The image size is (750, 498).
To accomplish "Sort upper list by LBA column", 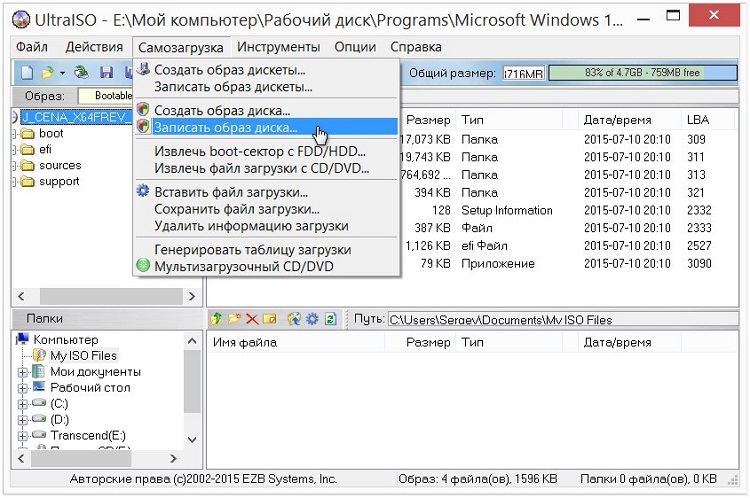I will point(708,120).
